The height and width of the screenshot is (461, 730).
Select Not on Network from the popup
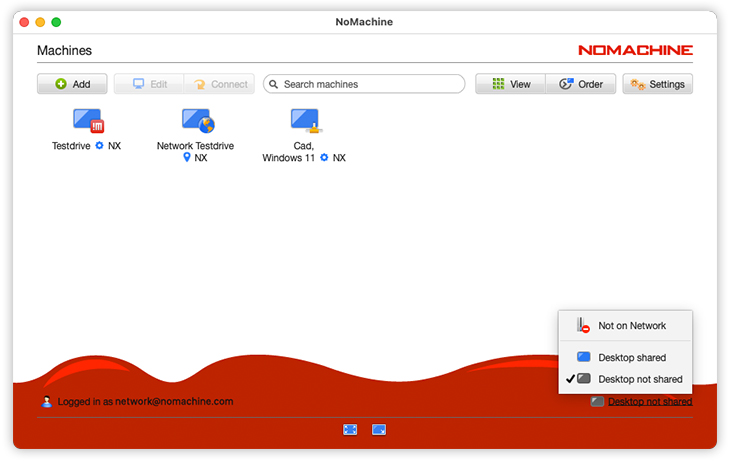tap(631, 326)
